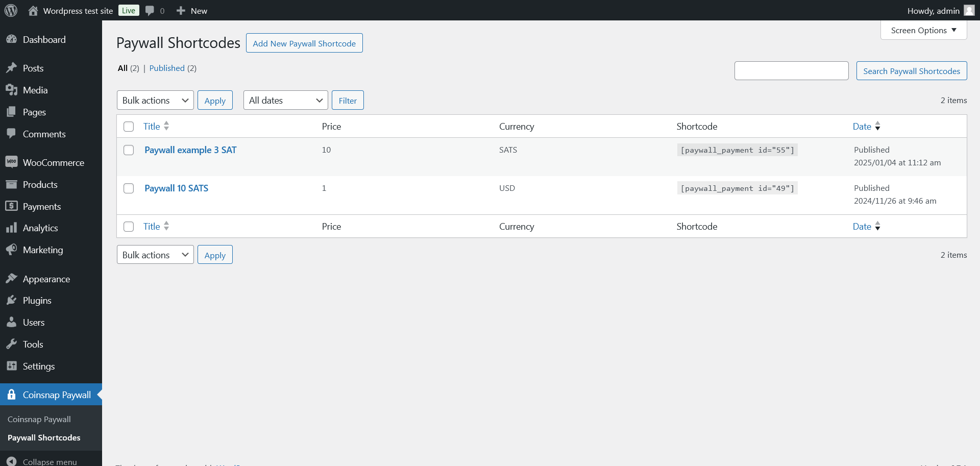Click the Coinsnap Paywall lock icon
The width and height of the screenshot is (980, 466).
pos(12,394)
